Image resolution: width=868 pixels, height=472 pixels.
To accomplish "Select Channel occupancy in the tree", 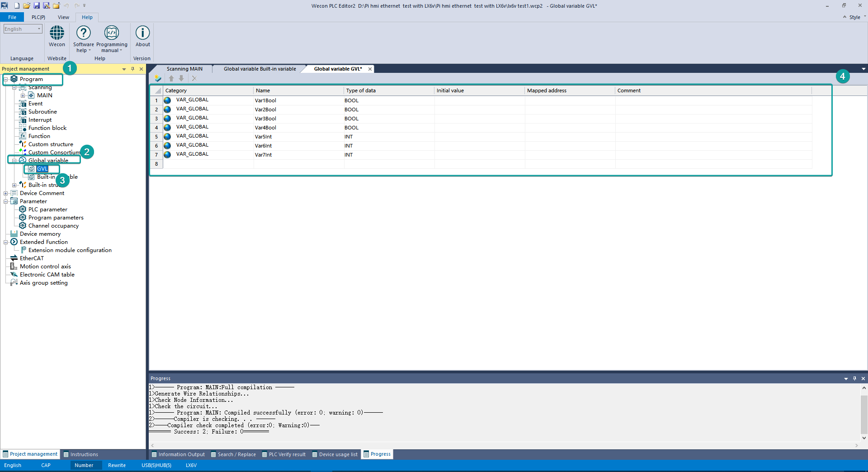I will click(53, 226).
